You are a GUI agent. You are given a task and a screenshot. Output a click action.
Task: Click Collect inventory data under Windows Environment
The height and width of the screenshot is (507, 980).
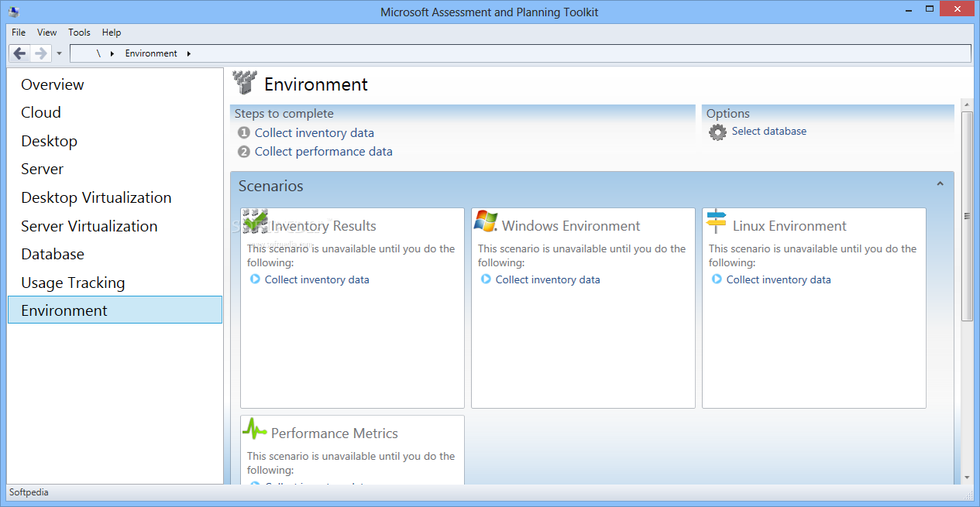click(x=548, y=279)
